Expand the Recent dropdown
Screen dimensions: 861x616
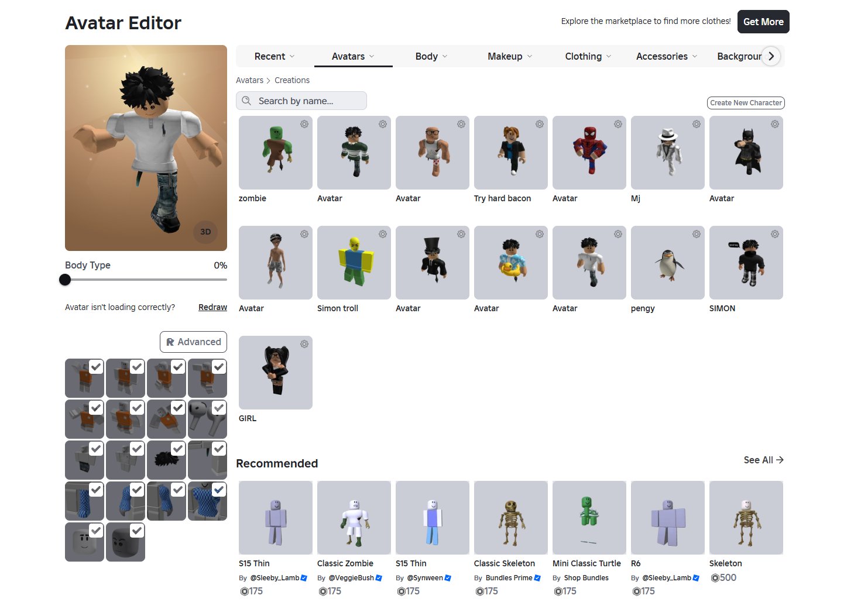[275, 56]
